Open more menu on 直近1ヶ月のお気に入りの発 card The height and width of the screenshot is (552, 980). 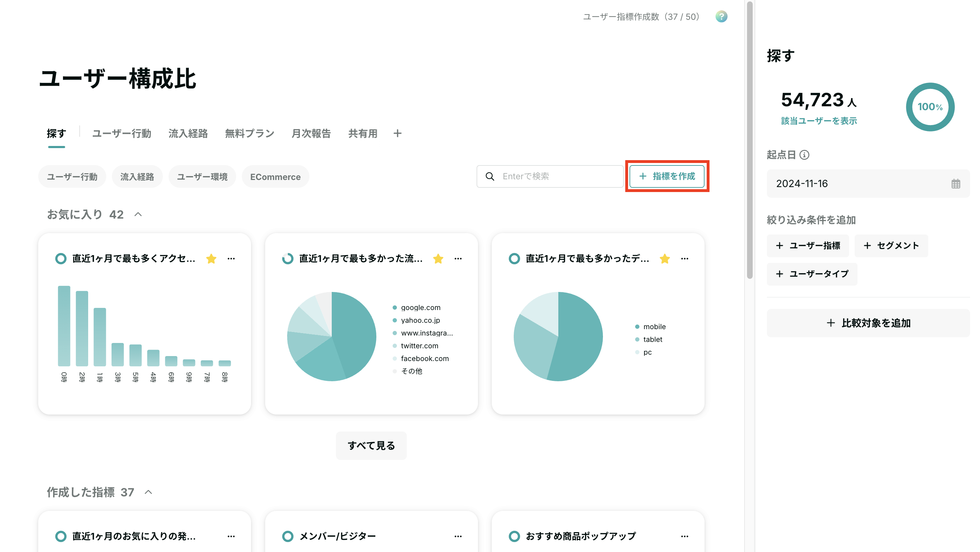231,536
